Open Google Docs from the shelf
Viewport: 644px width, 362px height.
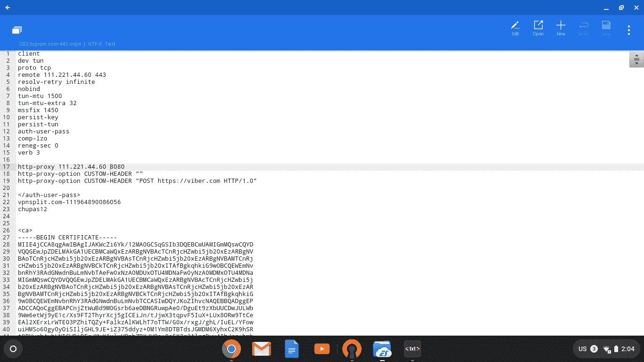tap(292, 349)
